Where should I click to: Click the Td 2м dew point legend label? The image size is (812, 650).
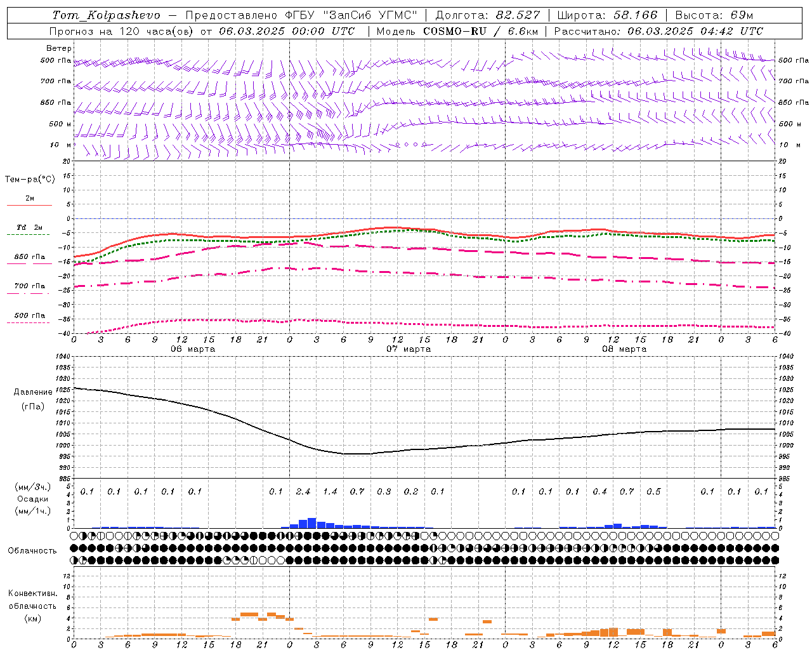(x=29, y=227)
